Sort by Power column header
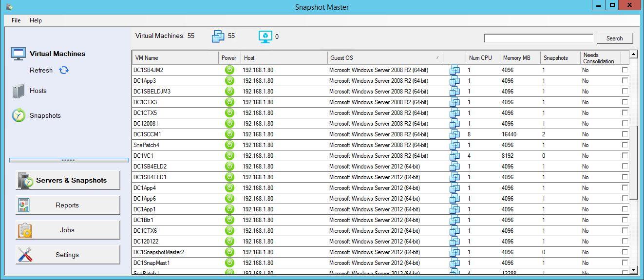 [229, 58]
